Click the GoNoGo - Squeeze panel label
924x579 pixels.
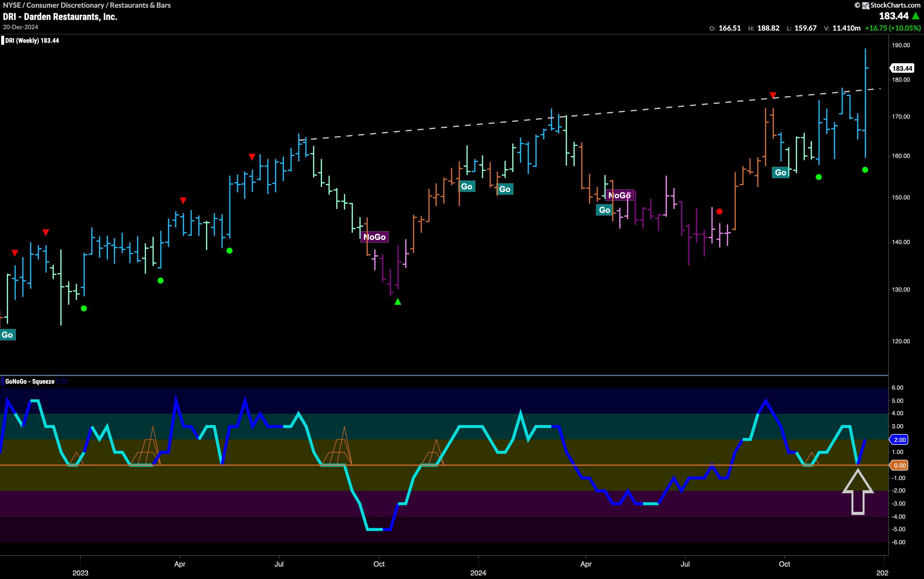pyautogui.click(x=30, y=381)
